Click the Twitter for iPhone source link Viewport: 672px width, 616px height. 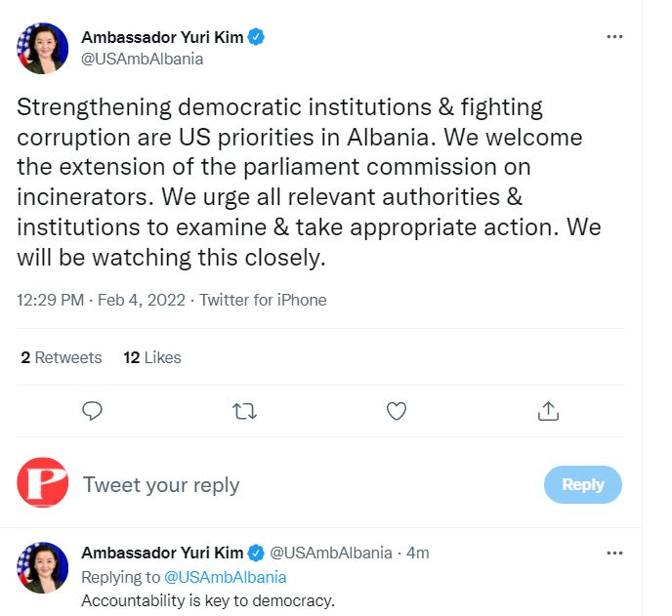pos(263,300)
